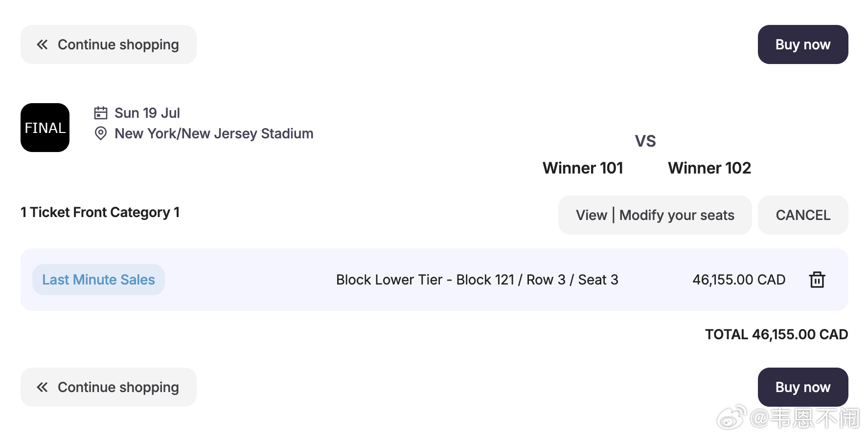Click the 46,155.00 CAD ticket price

coord(739,280)
